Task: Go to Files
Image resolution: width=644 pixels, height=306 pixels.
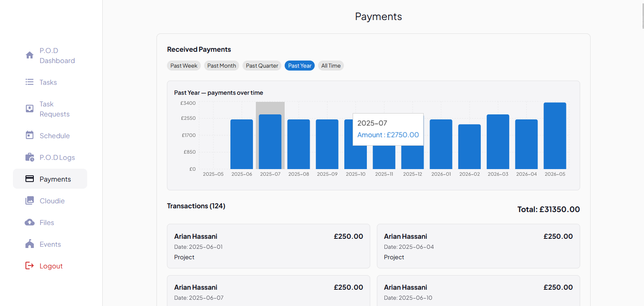Action: click(x=50, y=223)
